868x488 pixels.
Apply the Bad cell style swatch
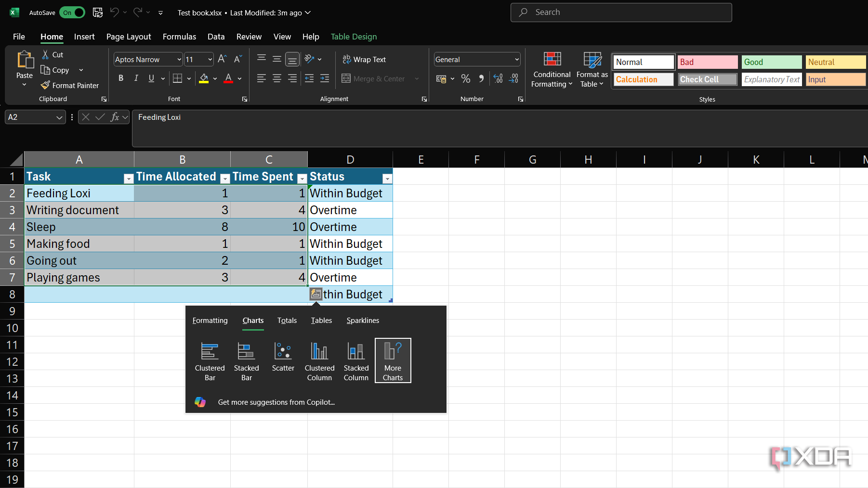tap(708, 62)
